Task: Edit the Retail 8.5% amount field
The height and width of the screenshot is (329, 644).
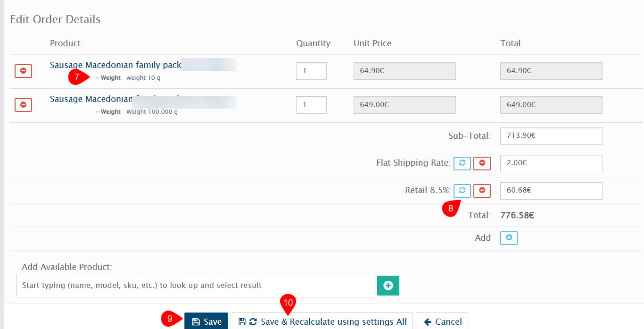Action: pos(551,191)
